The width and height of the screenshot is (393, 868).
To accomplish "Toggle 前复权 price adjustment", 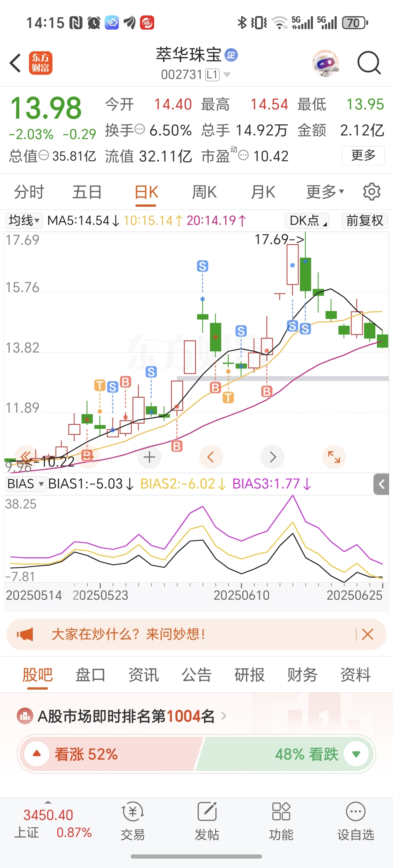I will (365, 221).
